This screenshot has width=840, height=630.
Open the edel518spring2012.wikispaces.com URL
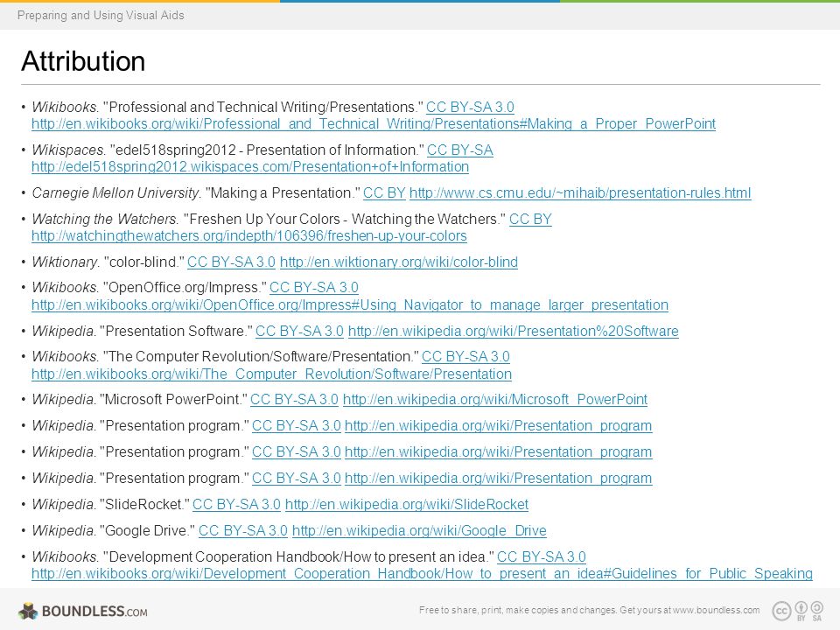pos(250,166)
